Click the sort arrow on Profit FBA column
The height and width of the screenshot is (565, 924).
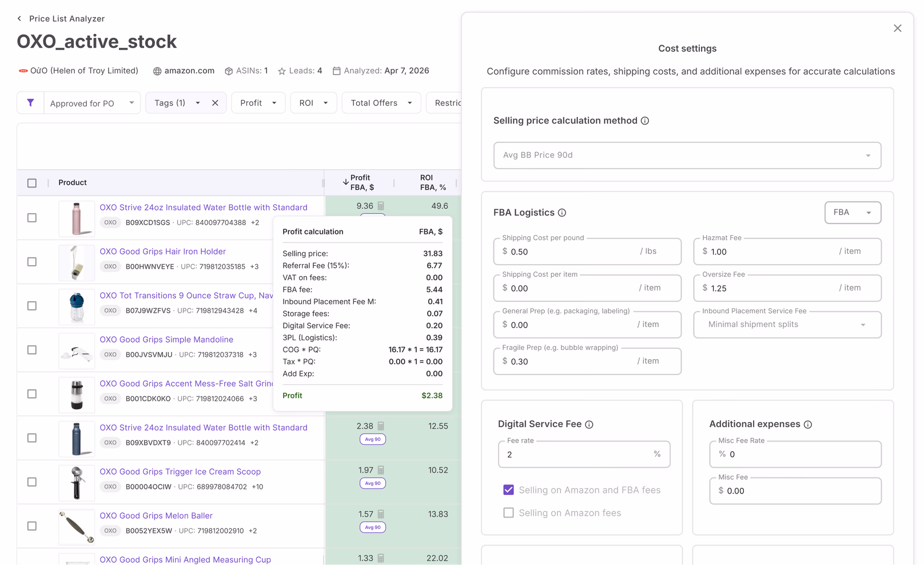point(346,182)
